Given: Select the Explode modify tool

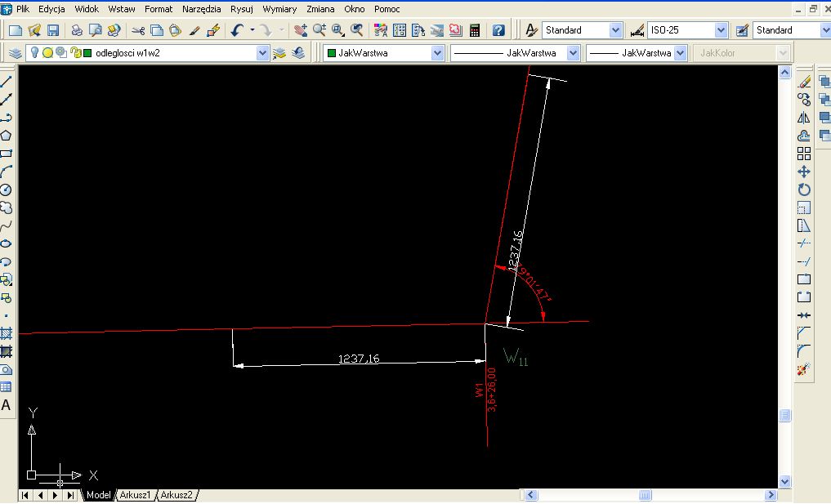Looking at the screenshot, I should pyautogui.click(x=804, y=369).
